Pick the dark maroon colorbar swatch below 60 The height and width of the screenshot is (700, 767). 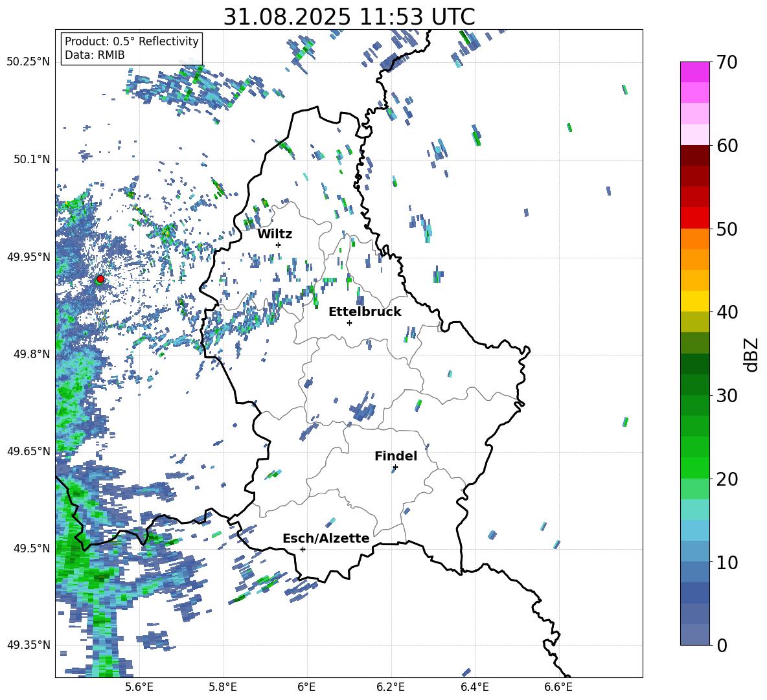click(694, 155)
